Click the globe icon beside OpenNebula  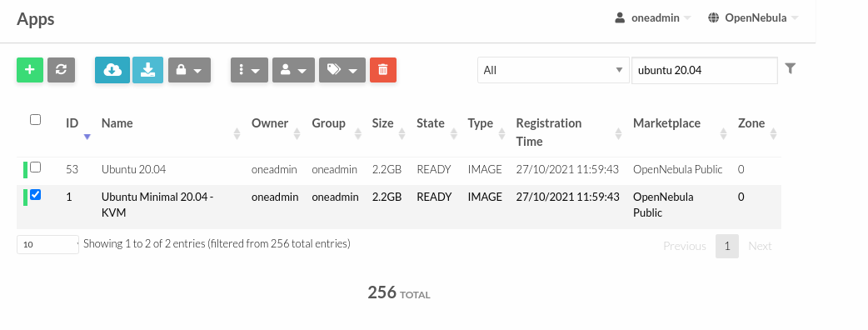714,17
